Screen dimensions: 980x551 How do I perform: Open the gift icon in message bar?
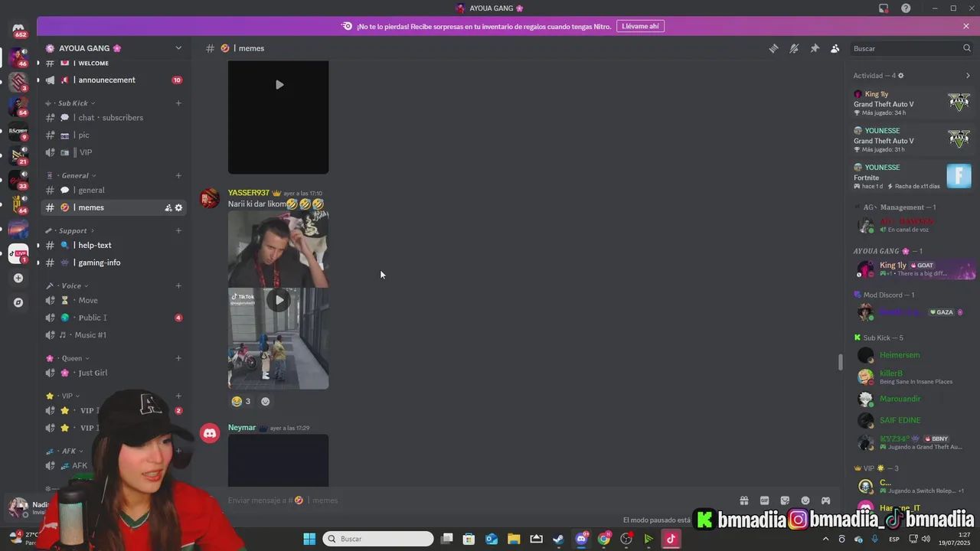coord(743,500)
